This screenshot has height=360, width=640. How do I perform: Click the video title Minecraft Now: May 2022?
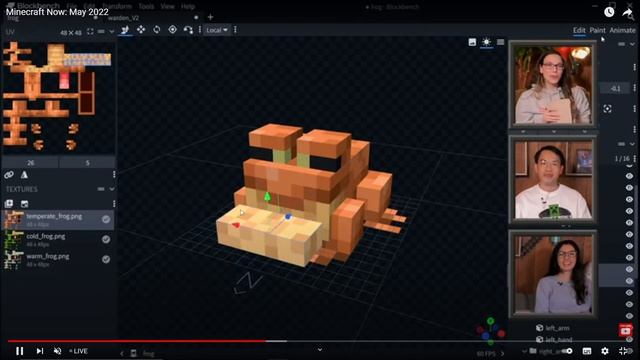[x=57, y=12]
